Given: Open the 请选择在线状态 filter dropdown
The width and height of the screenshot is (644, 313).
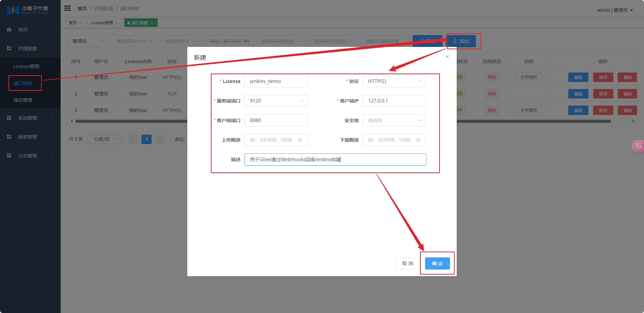Looking at the screenshot, I should 280,41.
